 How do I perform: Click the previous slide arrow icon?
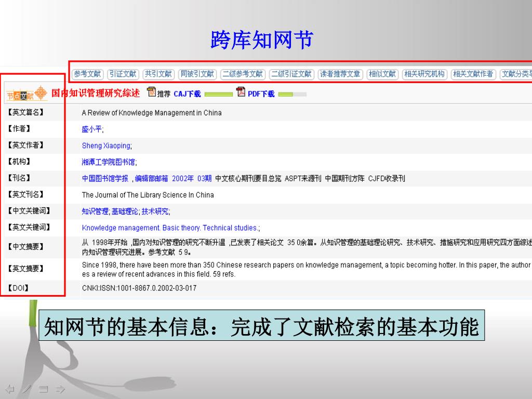[10, 389]
